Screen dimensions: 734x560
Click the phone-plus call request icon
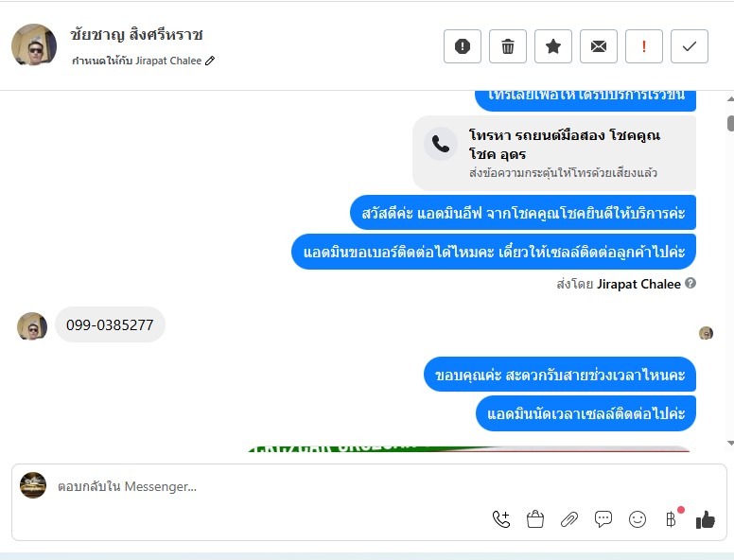(x=501, y=519)
